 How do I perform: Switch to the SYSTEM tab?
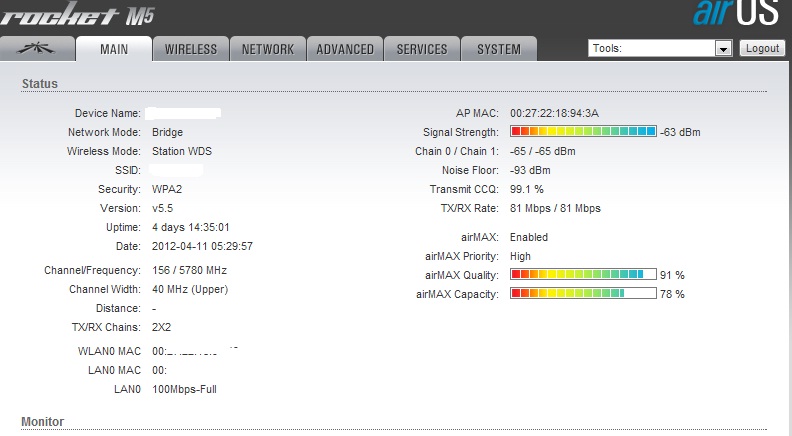pyautogui.click(x=498, y=49)
